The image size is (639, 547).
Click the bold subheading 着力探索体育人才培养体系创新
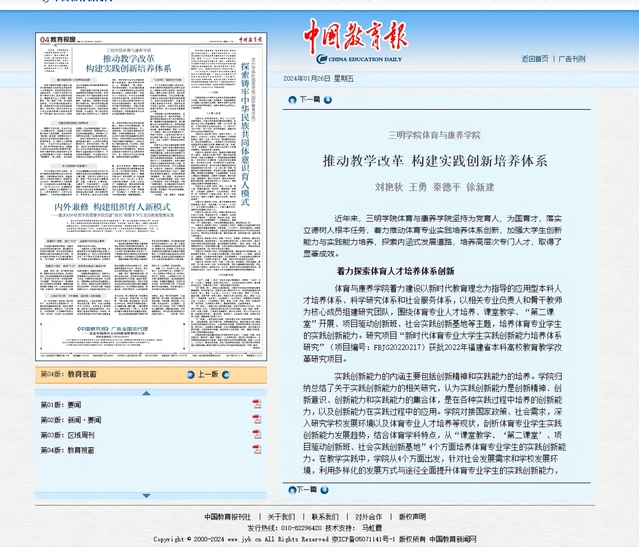[395, 271]
